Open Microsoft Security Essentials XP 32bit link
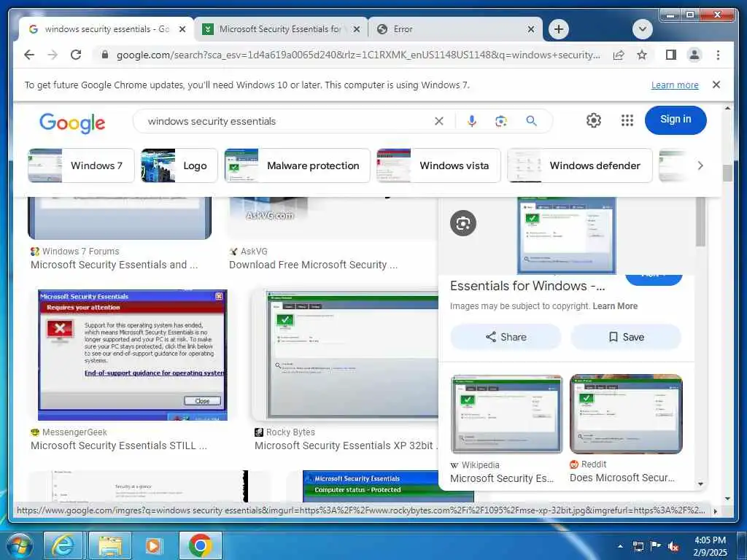747x560 pixels. click(346, 446)
